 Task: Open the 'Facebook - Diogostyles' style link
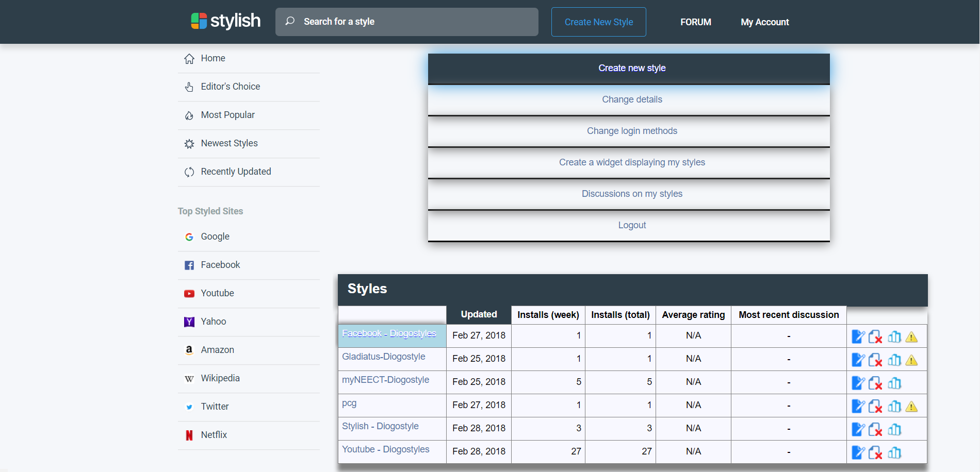[389, 333]
